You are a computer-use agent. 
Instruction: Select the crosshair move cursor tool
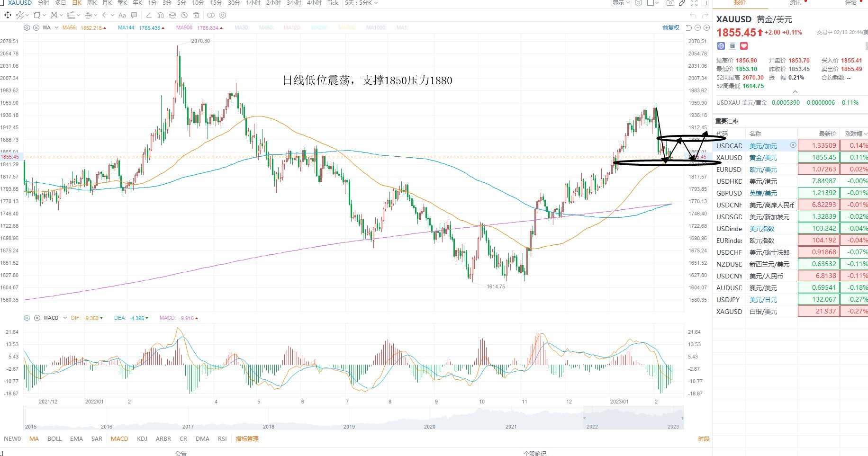pyautogui.click(x=8, y=15)
